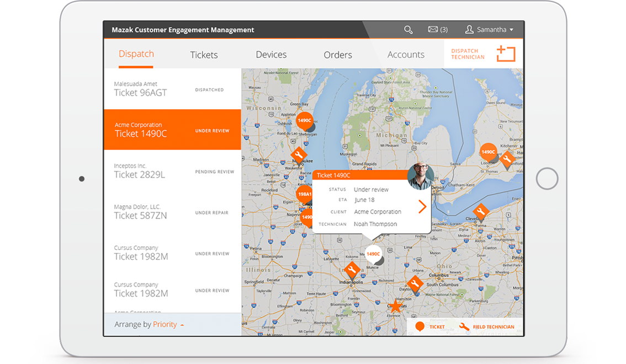The image size is (626, 364).
Task: Select the 198A1 ticket marker on map
Action: (x=304, y=194)
